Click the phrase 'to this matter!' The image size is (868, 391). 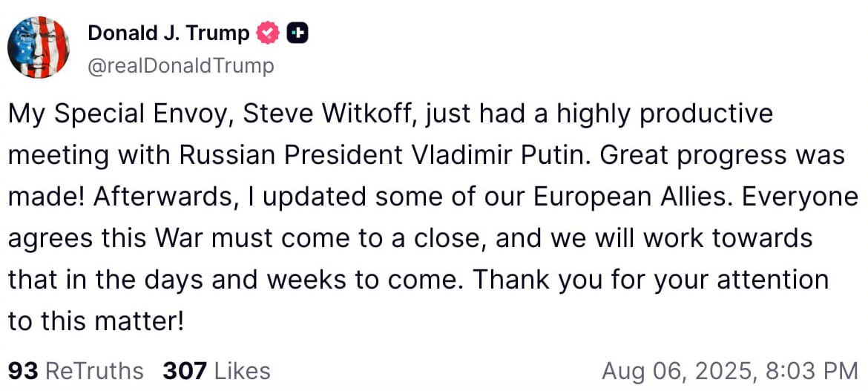96,321
